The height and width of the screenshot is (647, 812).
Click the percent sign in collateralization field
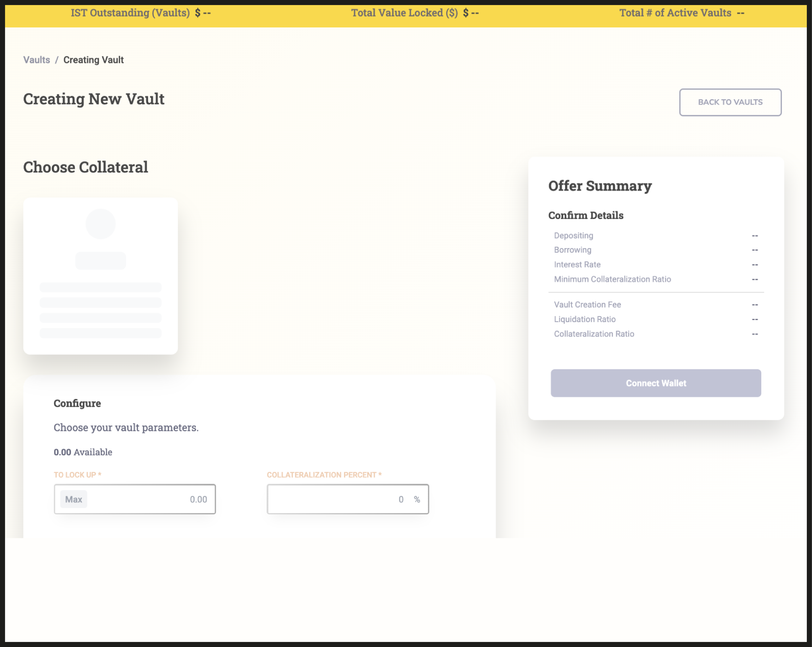[417, 499]
